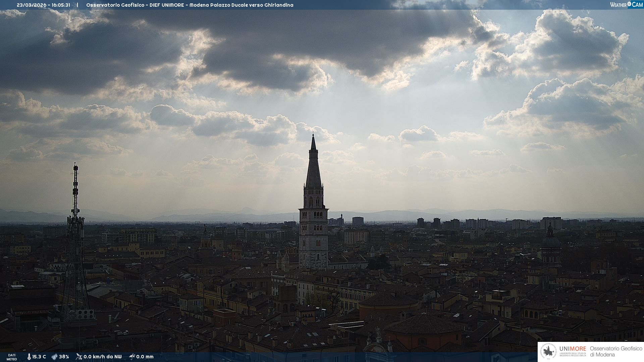Click the 23/03/2026 date stamp

click(32, 5)
